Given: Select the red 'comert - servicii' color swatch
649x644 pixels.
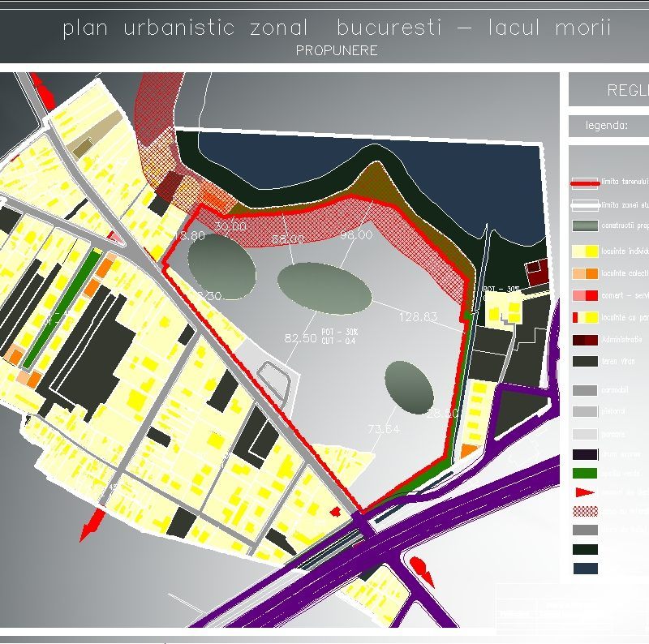Looking at the screenshot, I should [584, 294].
